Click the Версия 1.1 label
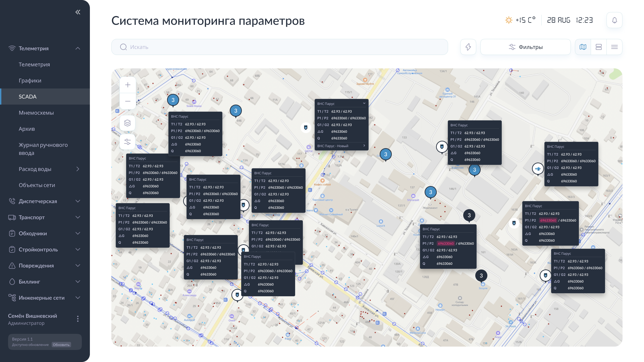Screen dimensions: 644x362 [x=22, y=339]
